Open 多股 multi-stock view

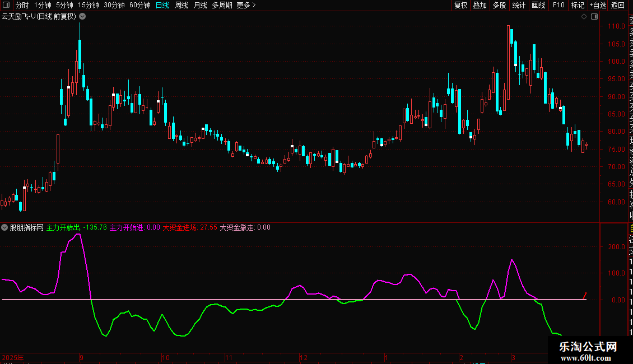[x=499, y=5]
